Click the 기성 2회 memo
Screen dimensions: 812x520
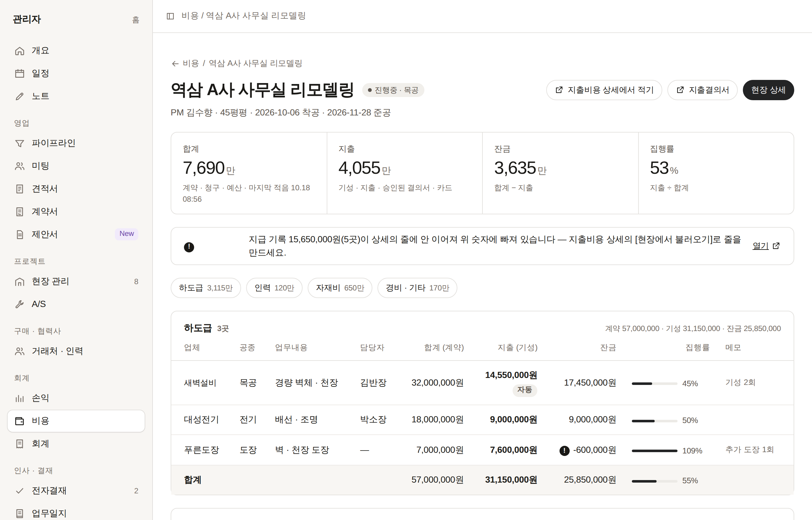click(x=740, y=383)
